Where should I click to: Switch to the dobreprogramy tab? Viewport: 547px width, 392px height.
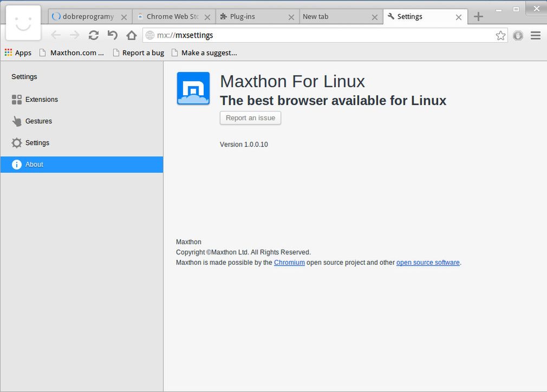pos(90,17)
